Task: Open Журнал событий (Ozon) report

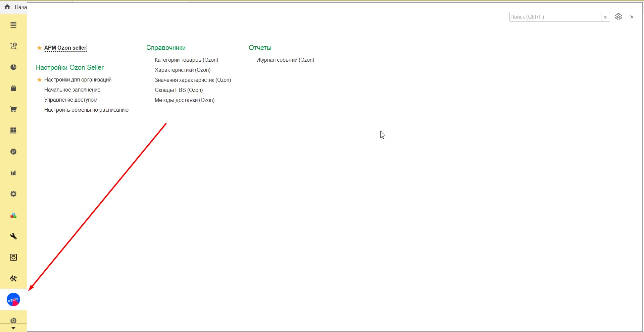Action: [285, 60]
